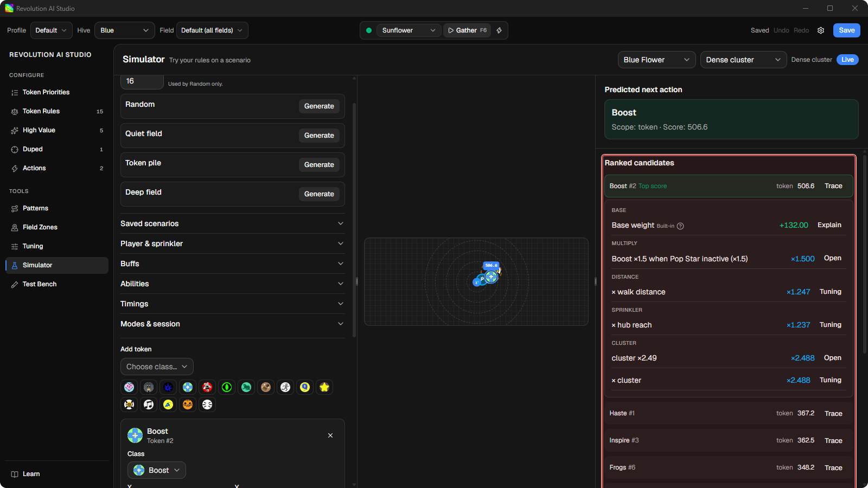868x488 pixels.
Task: Click the settings gear icon
Action: pyautogui.click(x=821, y=30)
